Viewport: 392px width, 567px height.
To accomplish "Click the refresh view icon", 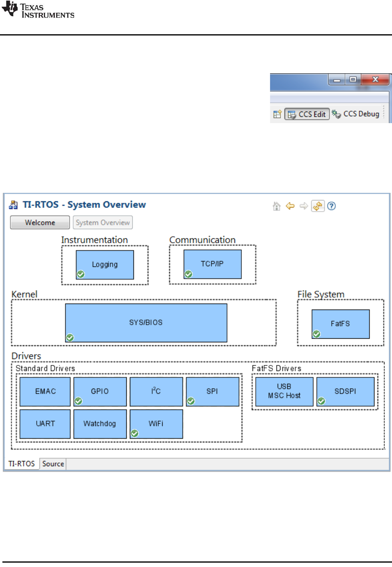I will click(x=318, y=206).
